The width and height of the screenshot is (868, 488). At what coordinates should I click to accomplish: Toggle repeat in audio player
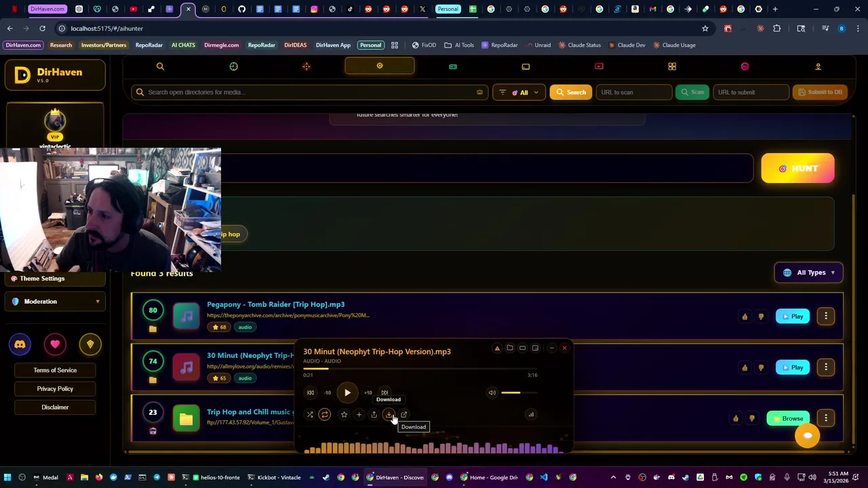325,415
